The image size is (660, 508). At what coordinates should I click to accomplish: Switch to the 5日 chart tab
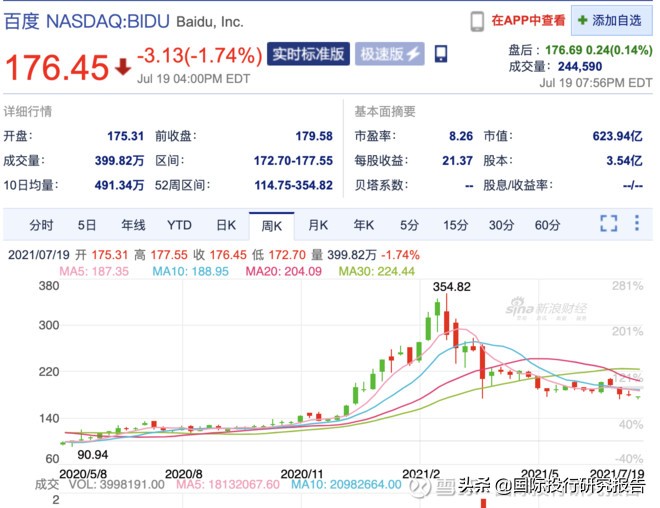coord(87,225)
